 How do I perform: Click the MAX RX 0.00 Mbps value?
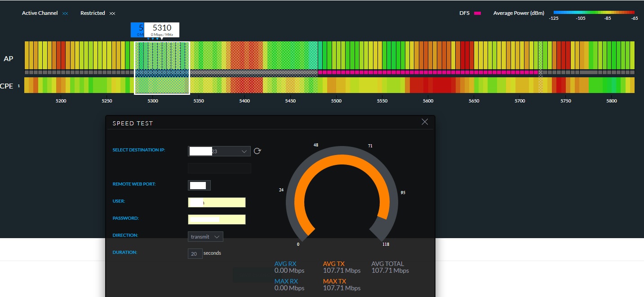pyautogui.click(x=289, y=288)
